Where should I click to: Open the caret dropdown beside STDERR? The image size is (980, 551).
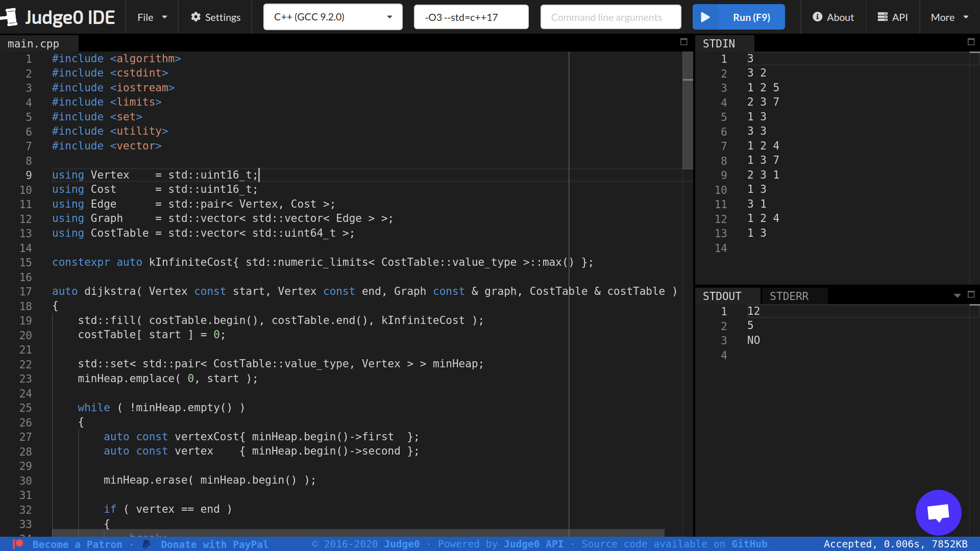coord(957,296)
